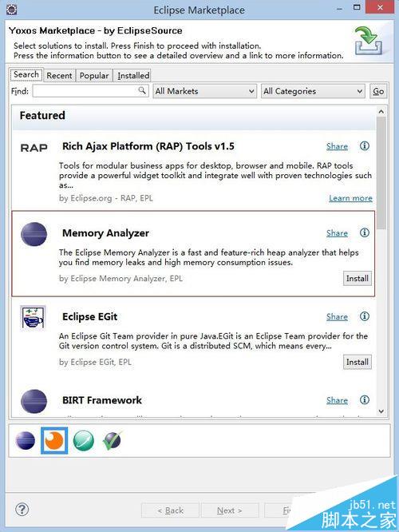399x532 pixels.
Task: View BIRT Framework information icon
Action: pyautogui.click(x=365, y=400)
